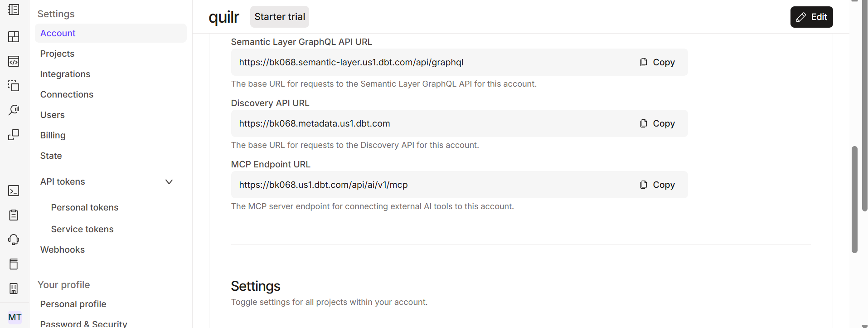Open the MT user avatar menu
The image size is (868, 328).
pyautogui.click(x=15, y=317)
